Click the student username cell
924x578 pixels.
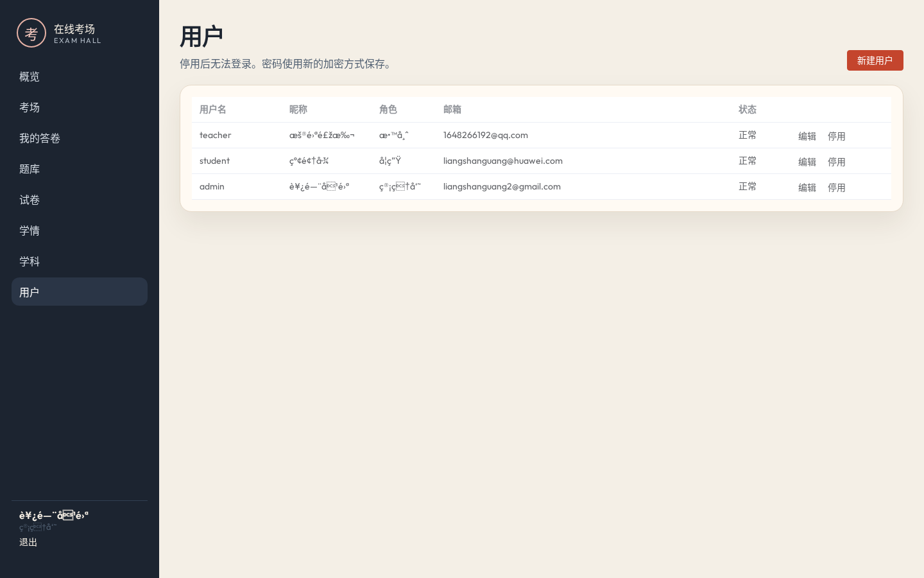(214, 161)
